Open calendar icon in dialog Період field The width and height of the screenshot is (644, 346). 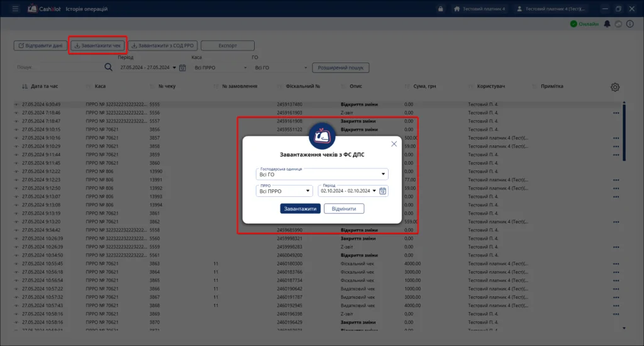[382, 191]
